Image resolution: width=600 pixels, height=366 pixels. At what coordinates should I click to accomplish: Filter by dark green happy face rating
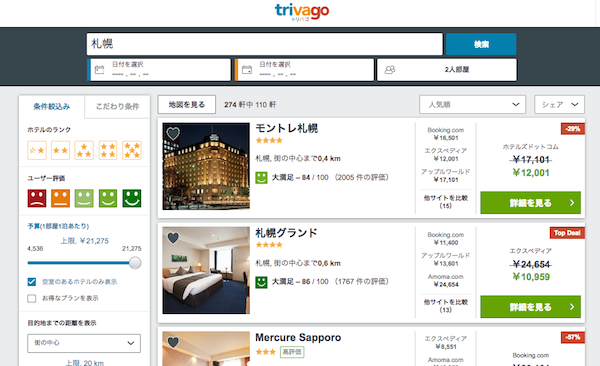pyautogui.click(x=132, y=198)
